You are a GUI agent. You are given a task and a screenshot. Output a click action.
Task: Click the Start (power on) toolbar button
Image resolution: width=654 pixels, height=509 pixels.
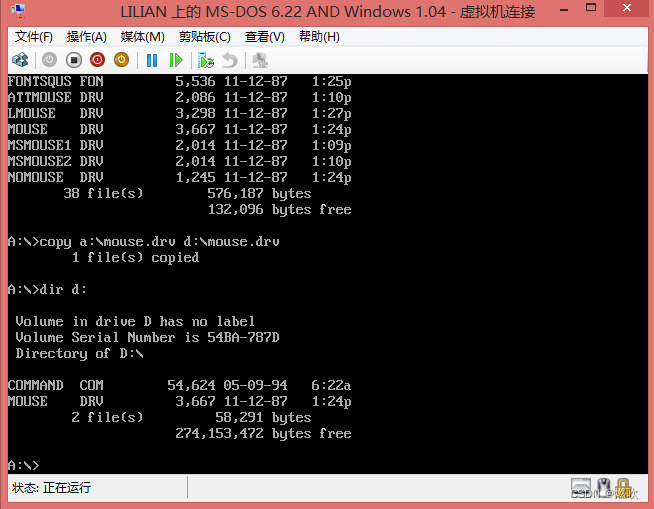point(49,60)
